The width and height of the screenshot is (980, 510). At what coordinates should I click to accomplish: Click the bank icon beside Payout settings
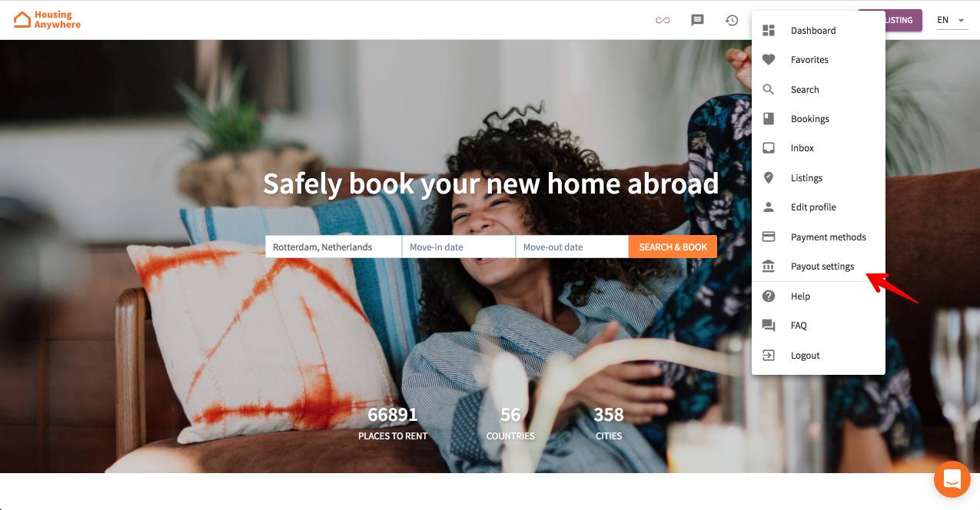click(x=769, y=267)
